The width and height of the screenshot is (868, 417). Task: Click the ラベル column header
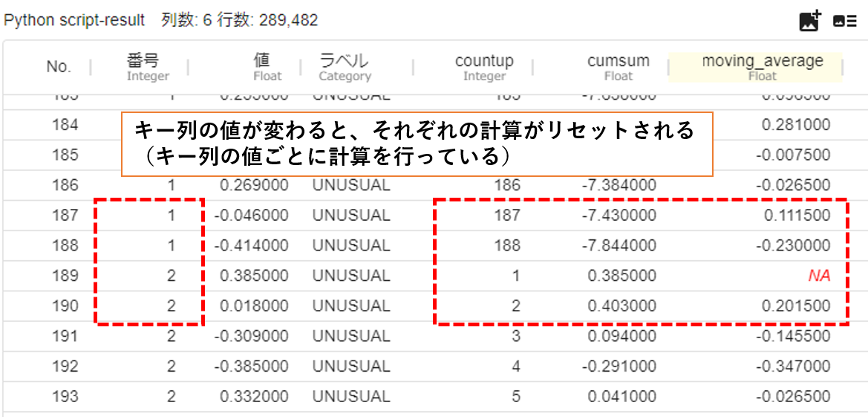click(345, 67)
